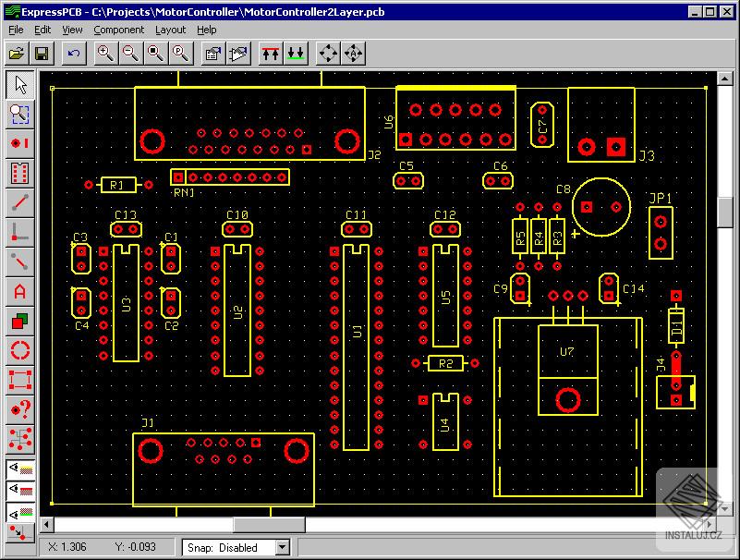
Task: Click the vertical scrollbar up arrow
Action: [726, 80]
